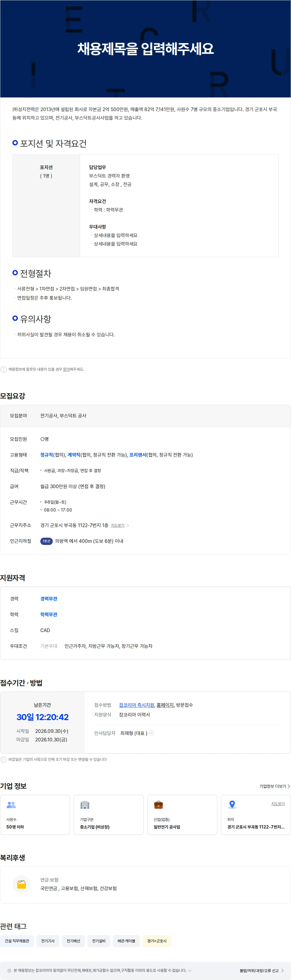Click 불법/허위/과장/오류 신고 link
The height and width of the screenshot is (980, 291).
(259, 971)
